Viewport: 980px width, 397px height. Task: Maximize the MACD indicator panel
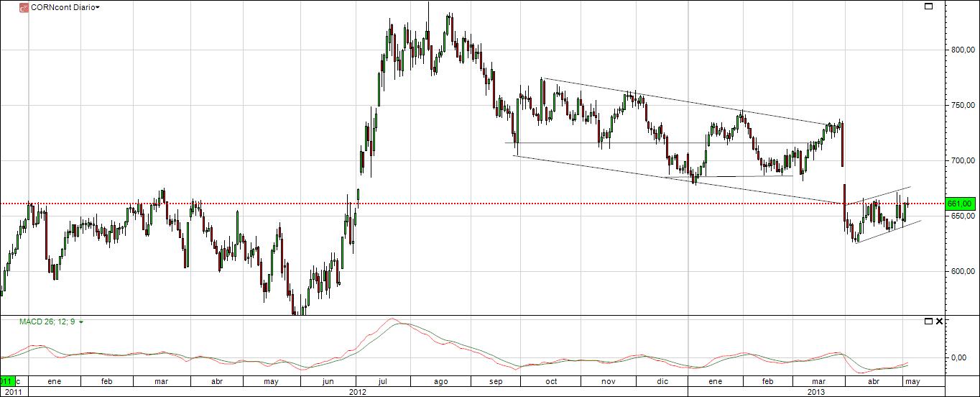click(x=928, y=321)
